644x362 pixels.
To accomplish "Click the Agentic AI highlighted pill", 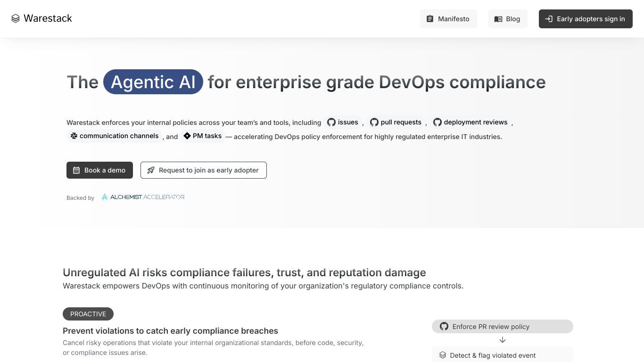I will [153, 82].
